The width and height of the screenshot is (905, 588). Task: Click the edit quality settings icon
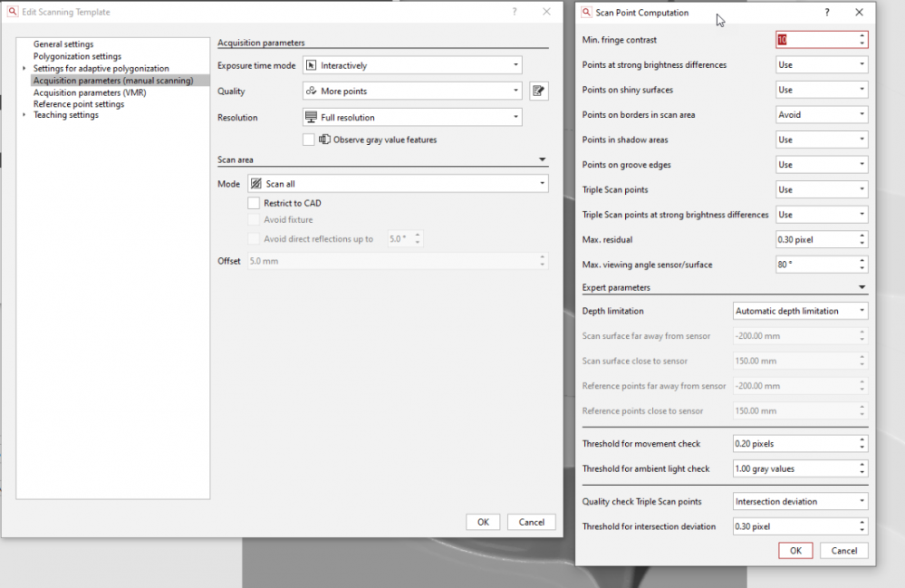coord(539,91)
